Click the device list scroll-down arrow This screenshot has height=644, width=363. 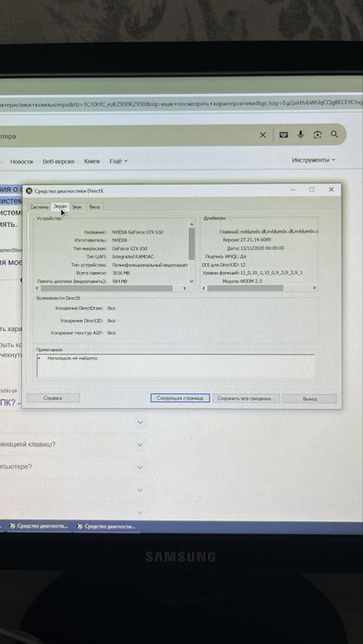click(191, 280)
